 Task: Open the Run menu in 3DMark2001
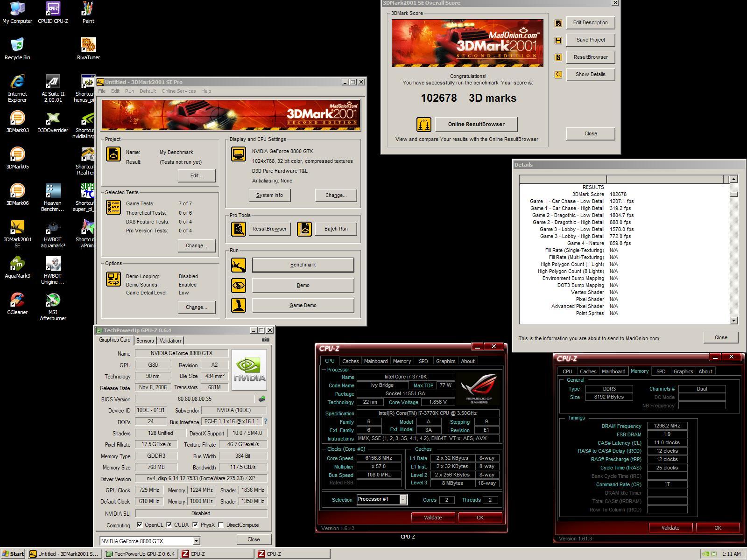pos(129,91)
